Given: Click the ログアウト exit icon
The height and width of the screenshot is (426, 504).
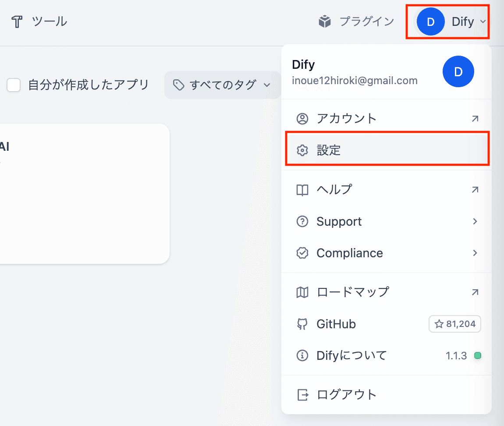Looking at the screenshot, I should tap(302, 394).
